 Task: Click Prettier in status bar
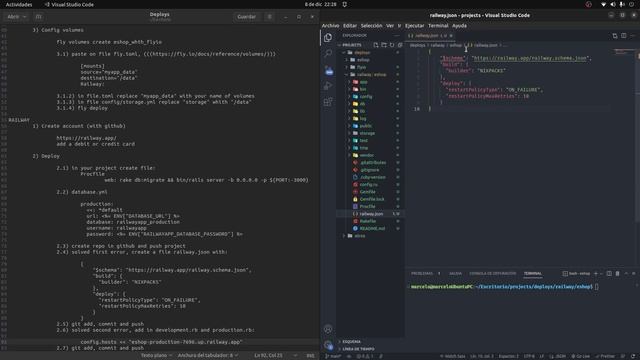(605, 356)
